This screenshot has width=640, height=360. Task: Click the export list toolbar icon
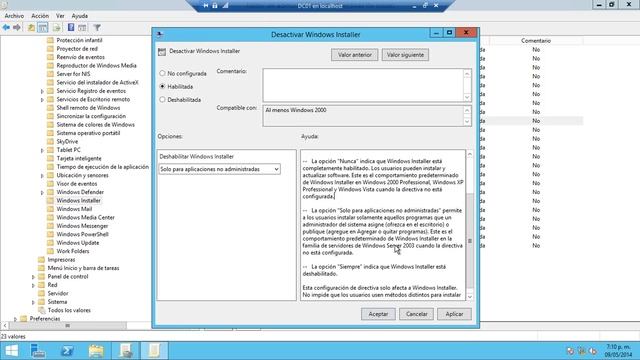[57, 28]
